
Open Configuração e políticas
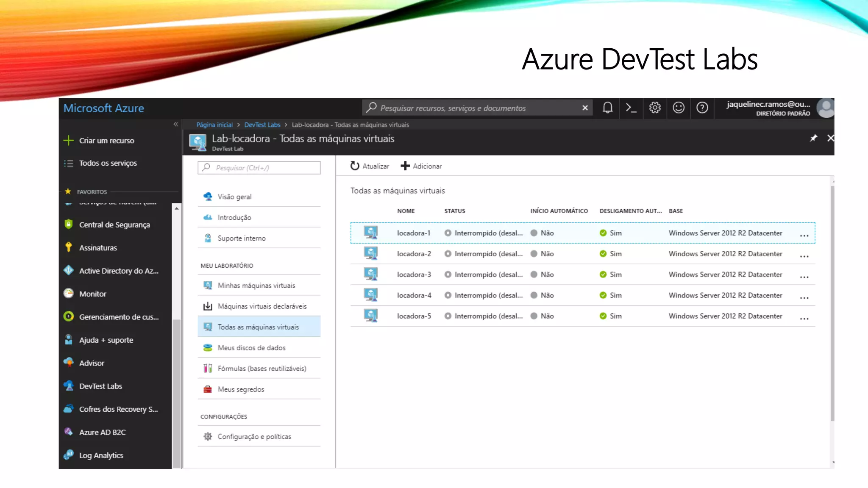[259, 436]
